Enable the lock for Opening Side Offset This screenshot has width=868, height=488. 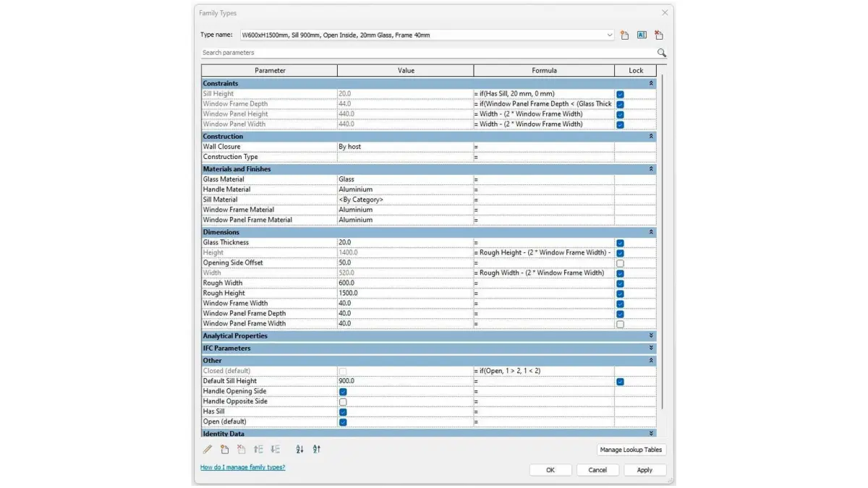pyautogui.click(x=620, y=263)
